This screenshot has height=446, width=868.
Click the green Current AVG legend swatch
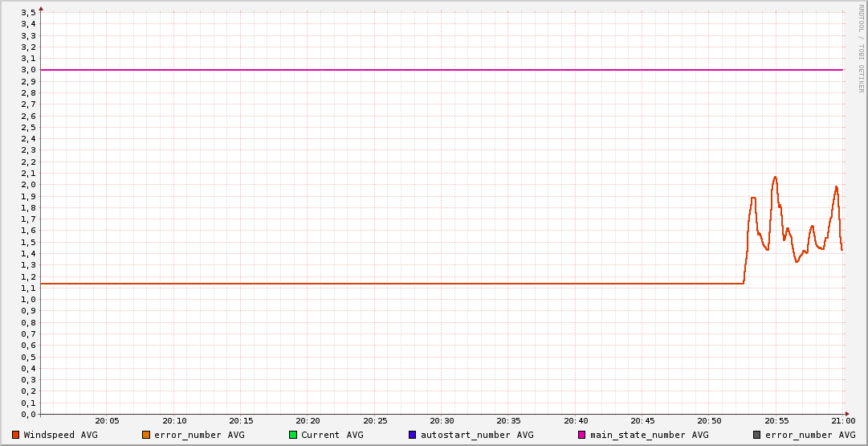coord(293,435)
